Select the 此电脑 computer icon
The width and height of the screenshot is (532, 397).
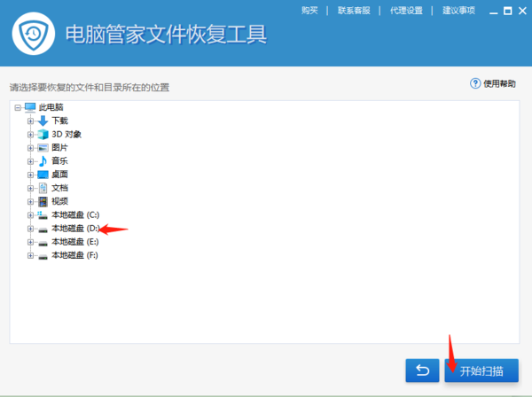30,107
